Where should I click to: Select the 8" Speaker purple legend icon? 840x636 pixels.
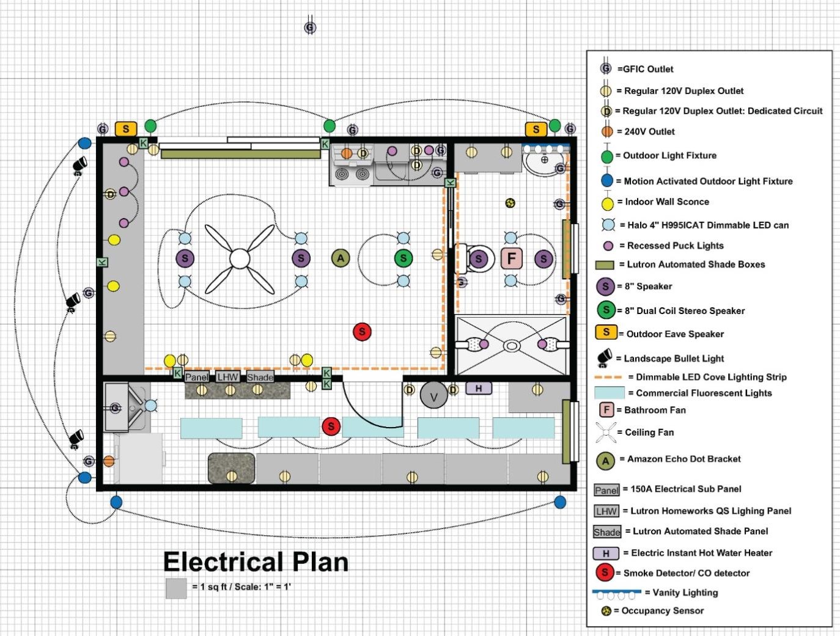coord(605,286)
